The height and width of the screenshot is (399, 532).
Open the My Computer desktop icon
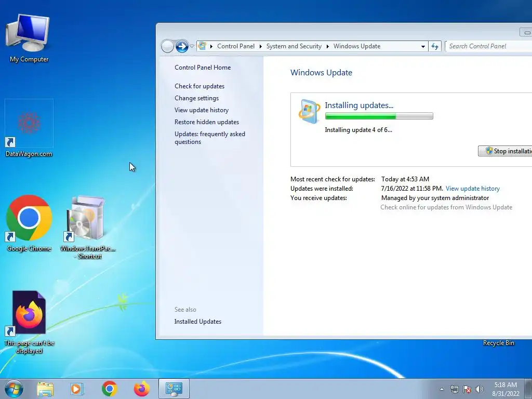[29, 38]
